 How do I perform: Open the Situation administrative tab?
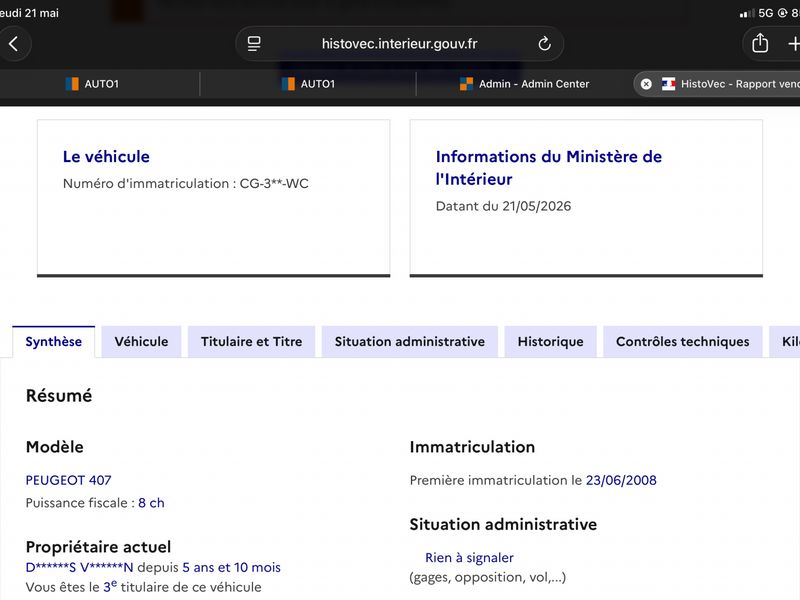(410, 341)
